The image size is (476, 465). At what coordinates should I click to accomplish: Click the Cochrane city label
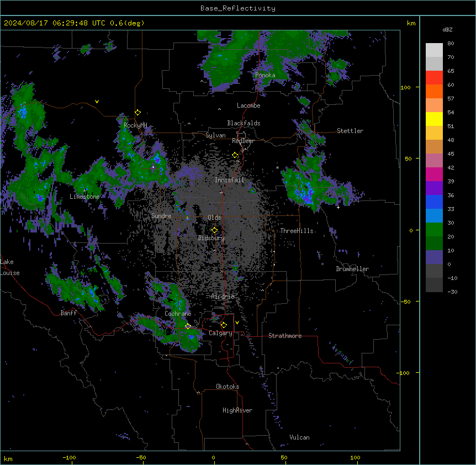[x=178, y=314]
